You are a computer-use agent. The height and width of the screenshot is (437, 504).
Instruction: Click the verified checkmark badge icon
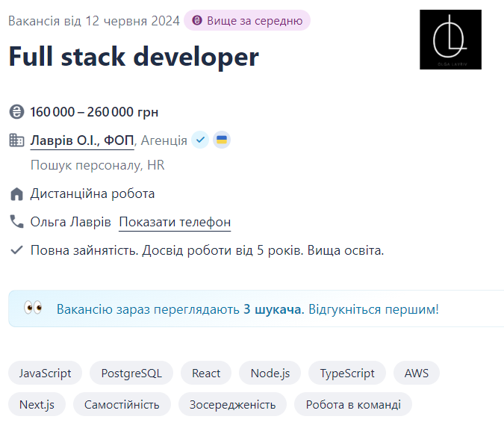pyautogui.click(x=199, y=140)
